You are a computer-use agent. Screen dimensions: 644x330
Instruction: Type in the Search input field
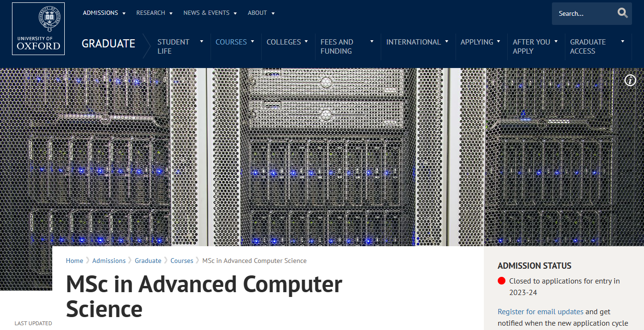[x=583, y=13]
